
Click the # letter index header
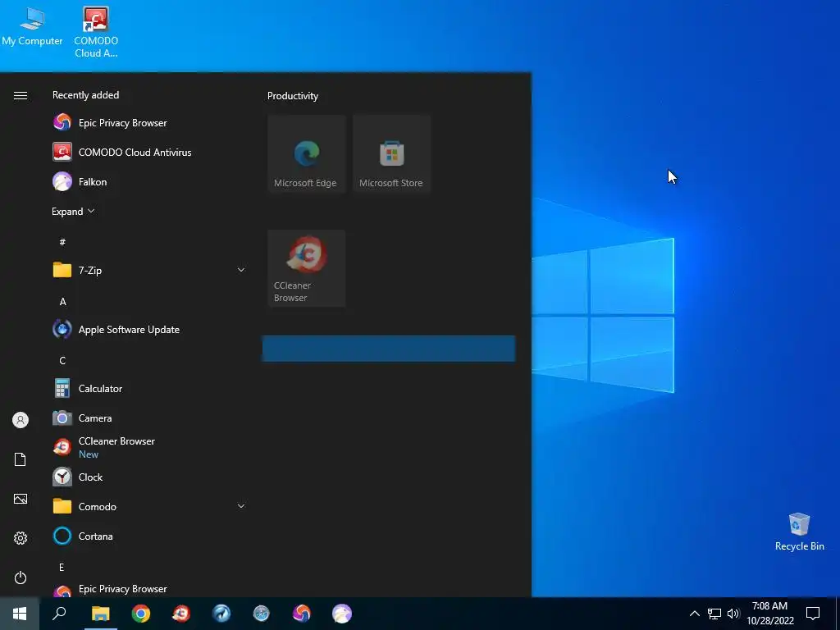(62, 242)
